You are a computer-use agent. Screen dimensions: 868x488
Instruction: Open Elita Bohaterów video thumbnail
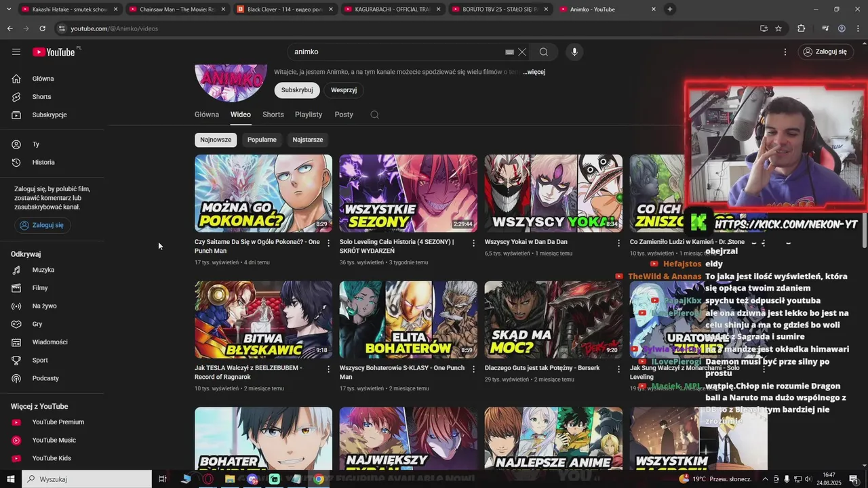pyautogui.click(x=408, y=320)
